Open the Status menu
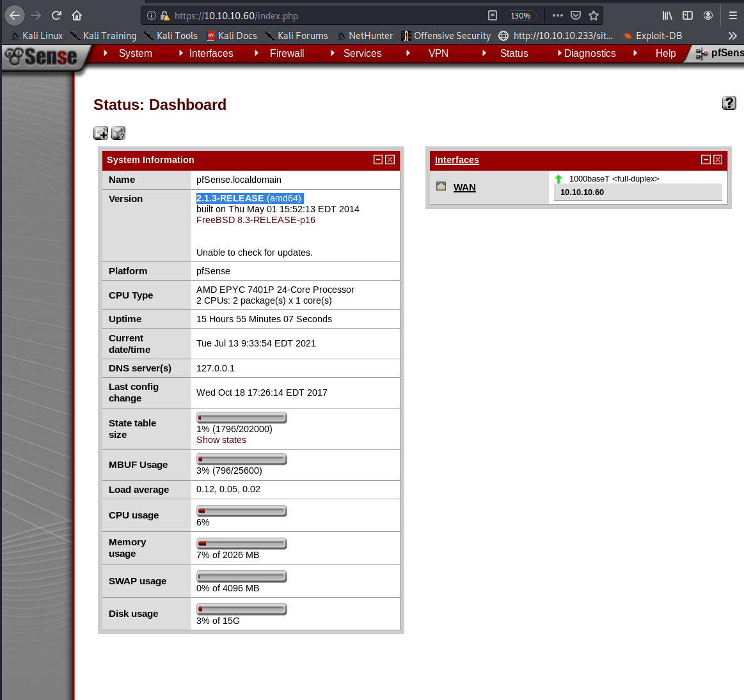Image resolution: width=744 pixels, height=700 pixels. 514,54
